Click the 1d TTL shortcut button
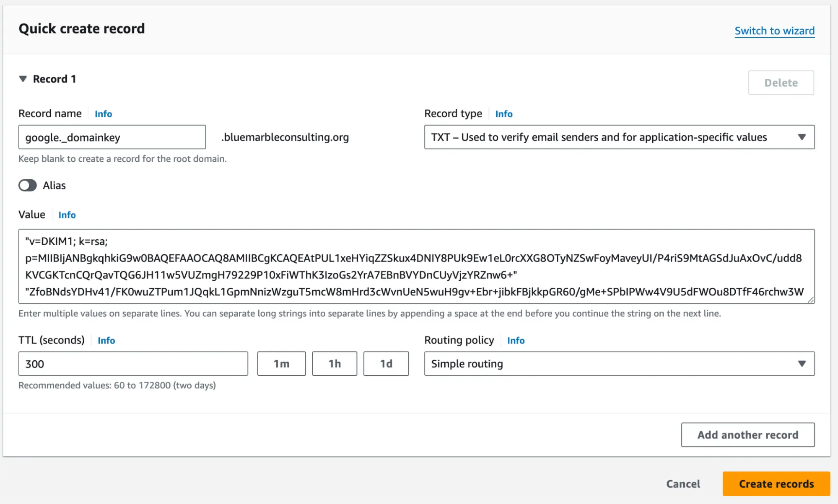Image resolution: width=838 pixels, height=504 pixels. pyautogui.click(x=386, y=364)
